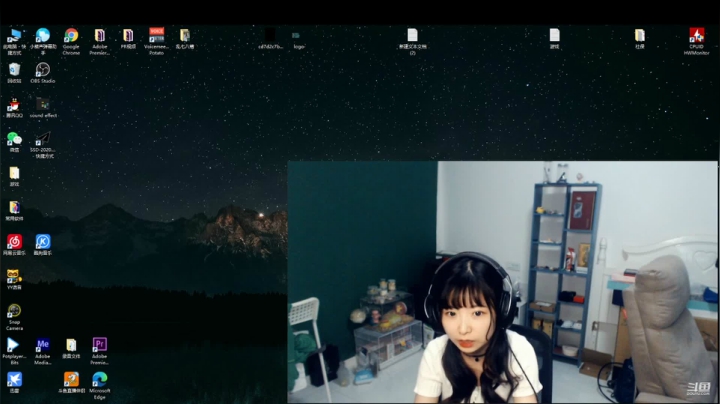
Task: Select the PR视频 archive icon
Action: [128, 35]
